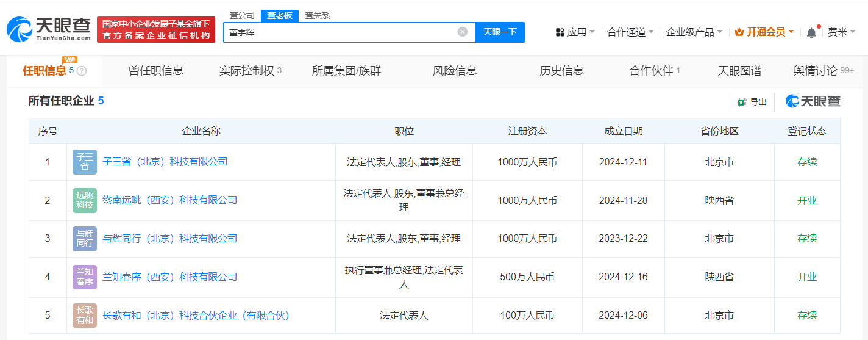Viewport: 868px width, 340px height.
Task: Open 兰知春序（西安）科技有限公司 link
Action: point(170,277)
